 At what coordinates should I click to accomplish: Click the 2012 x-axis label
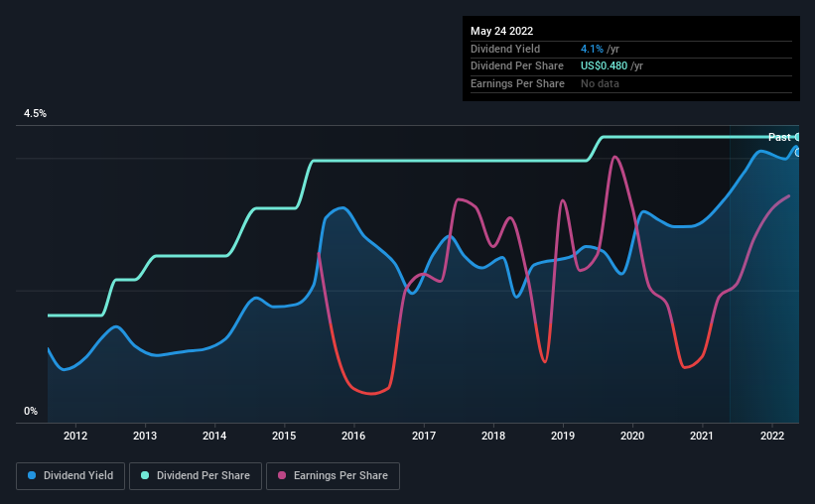coord(75,436)
